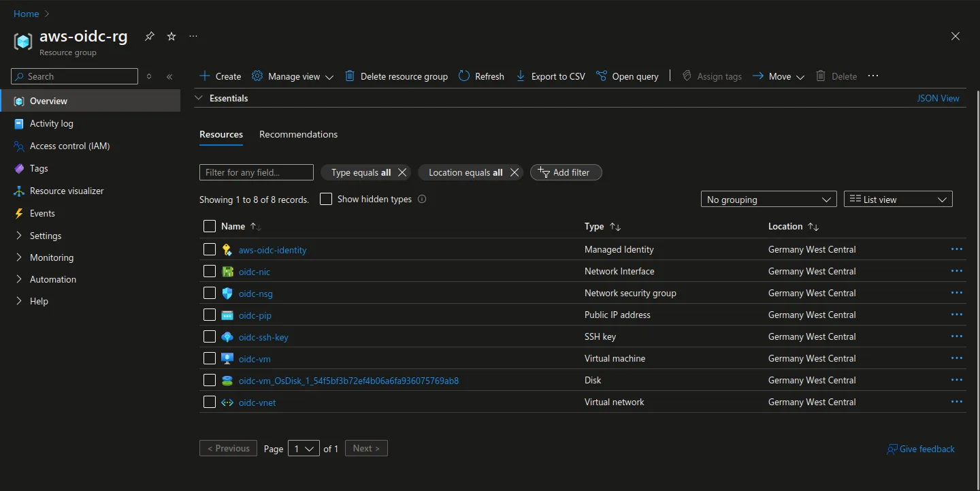Click the Filter for any field input

pos(256,173)
